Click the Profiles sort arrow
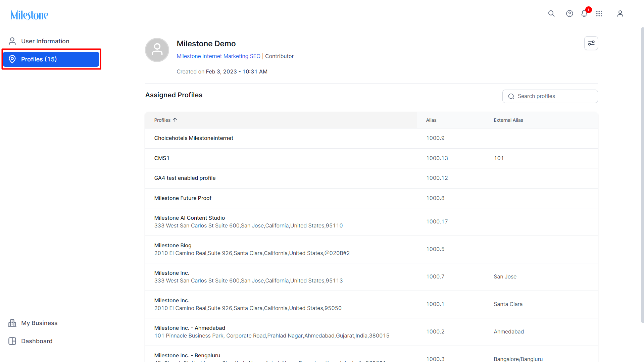The width and height of the screenshot is (644, 362). [175, 120]
